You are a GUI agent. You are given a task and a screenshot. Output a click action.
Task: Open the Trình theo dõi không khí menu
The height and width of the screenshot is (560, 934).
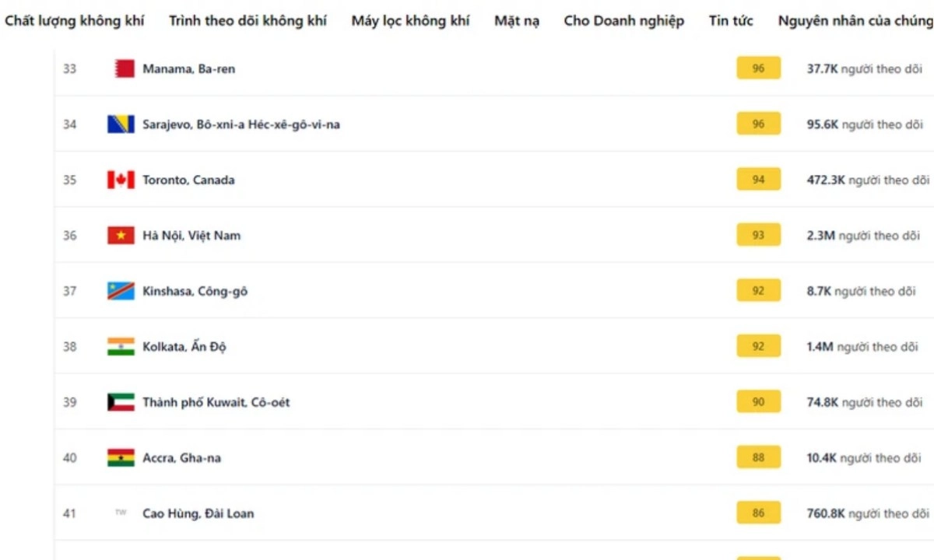[248, 21]
